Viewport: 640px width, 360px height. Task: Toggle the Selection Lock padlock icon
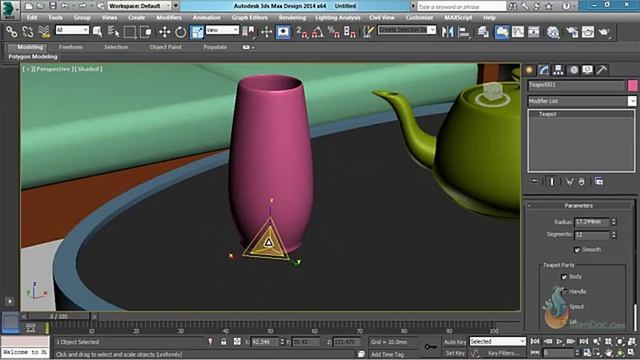223,342
